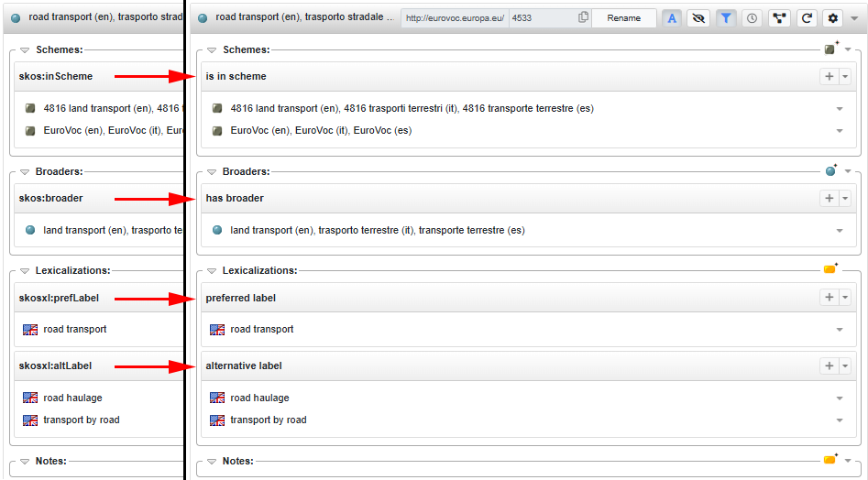Open the resource view settings gear
This screenshot has height=480, width=868.
(833, 18)
